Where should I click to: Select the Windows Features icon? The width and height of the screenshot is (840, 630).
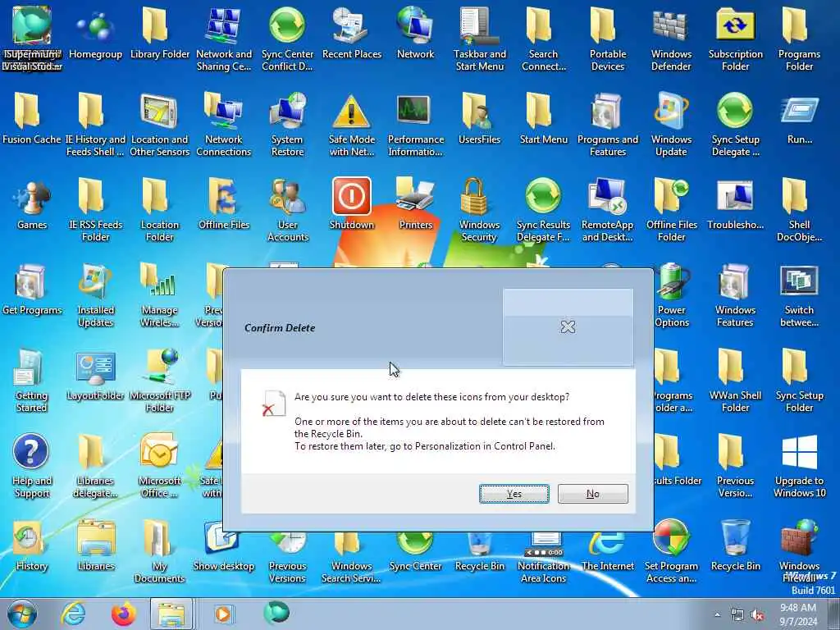tap(735, 295)
